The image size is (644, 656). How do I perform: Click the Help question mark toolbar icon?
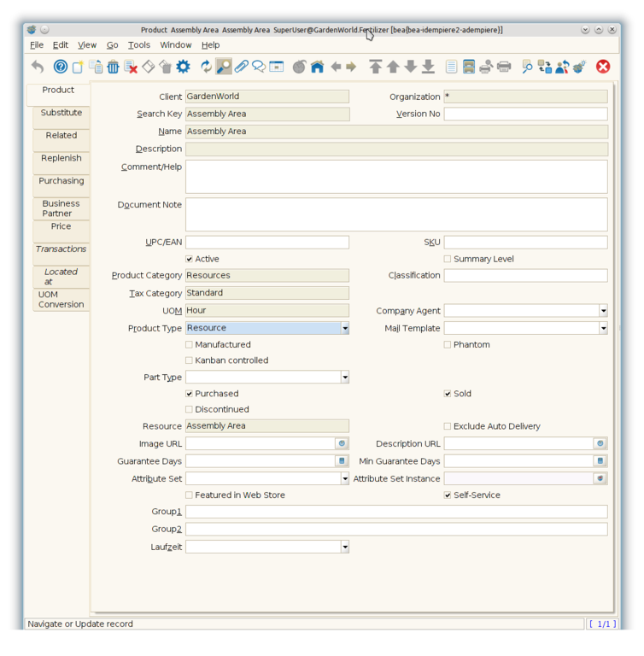[60, 67]
